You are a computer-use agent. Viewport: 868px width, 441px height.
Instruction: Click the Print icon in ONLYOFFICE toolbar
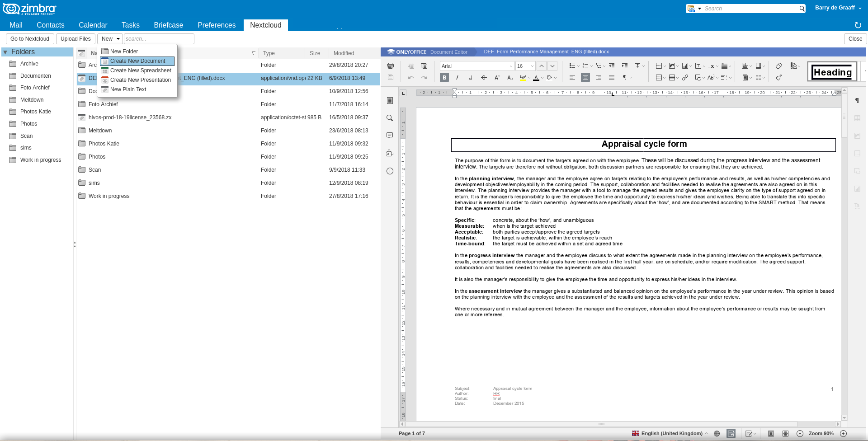click(x=390, y=66)
